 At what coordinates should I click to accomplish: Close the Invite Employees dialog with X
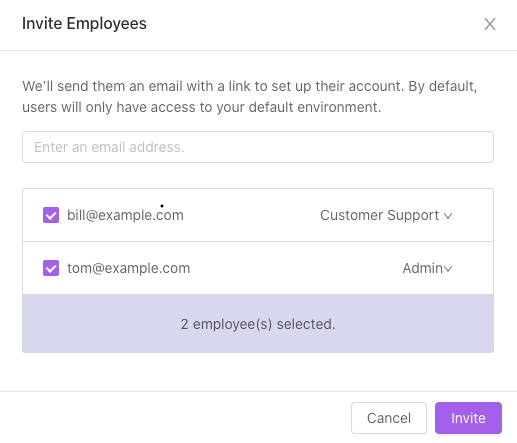pyautogui.click(x=490, y=24)
